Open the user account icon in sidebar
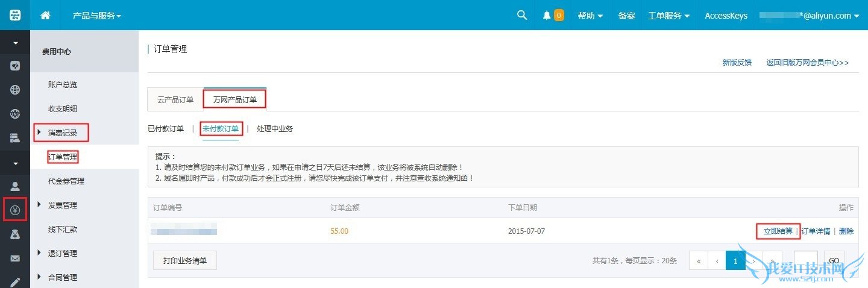 point(15,186)
